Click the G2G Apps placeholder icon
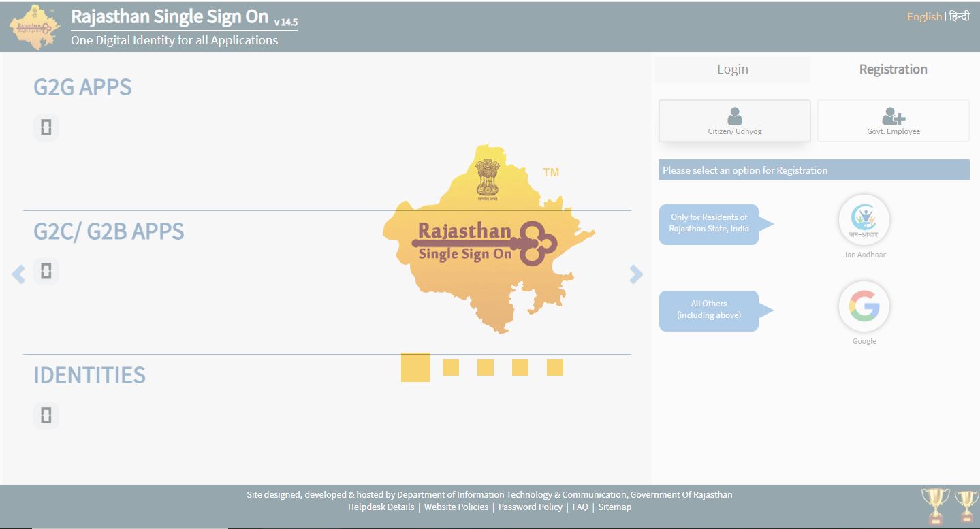 coord(46,127)
